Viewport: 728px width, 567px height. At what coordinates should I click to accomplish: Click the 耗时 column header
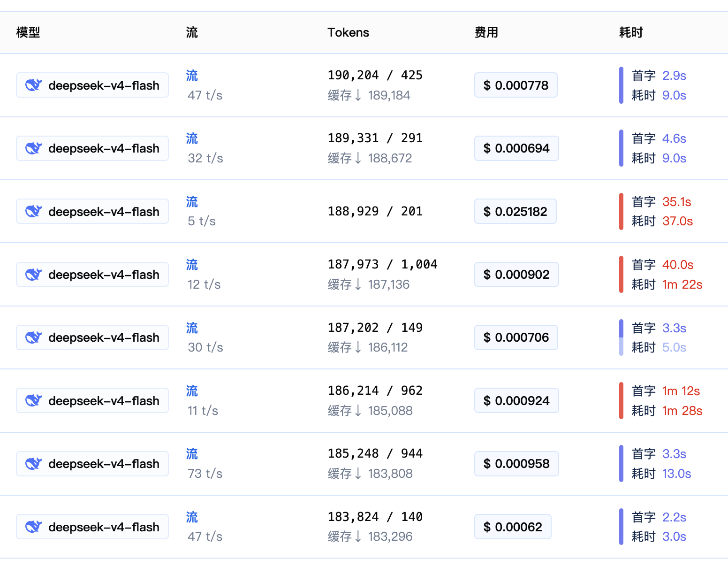pos(631,32)
